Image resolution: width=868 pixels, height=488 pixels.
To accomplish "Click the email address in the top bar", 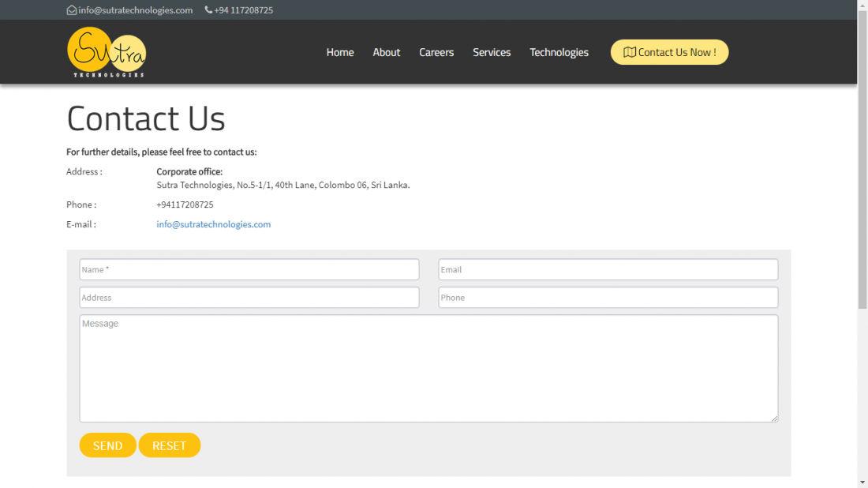I will pyautogui.click(x=136, y=10).
